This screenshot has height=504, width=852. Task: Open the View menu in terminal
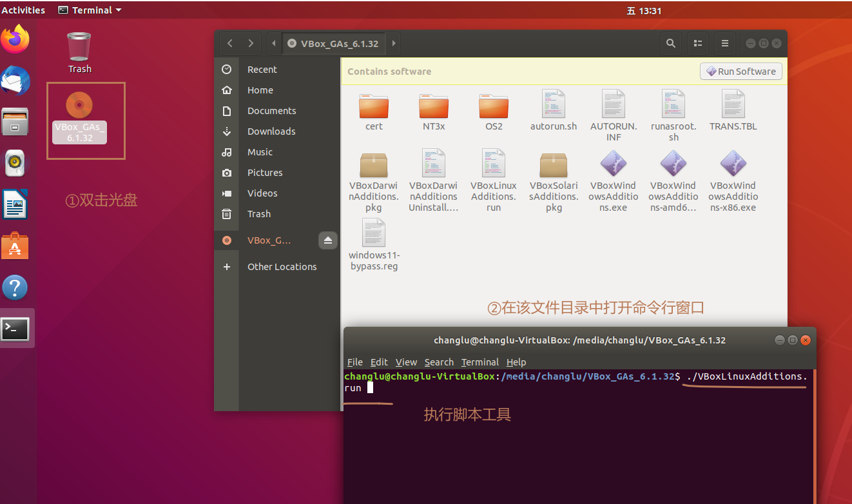click(406, 362)
